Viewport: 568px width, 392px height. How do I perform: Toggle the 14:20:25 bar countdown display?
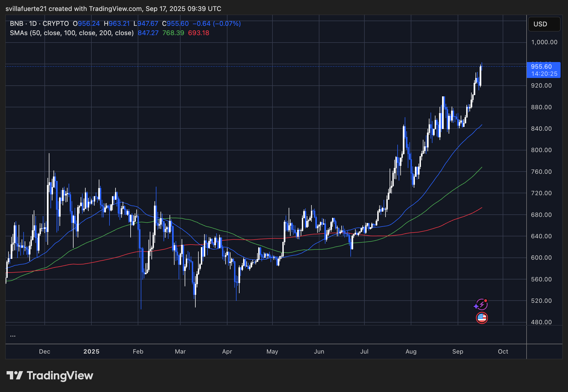coord(544,74)
